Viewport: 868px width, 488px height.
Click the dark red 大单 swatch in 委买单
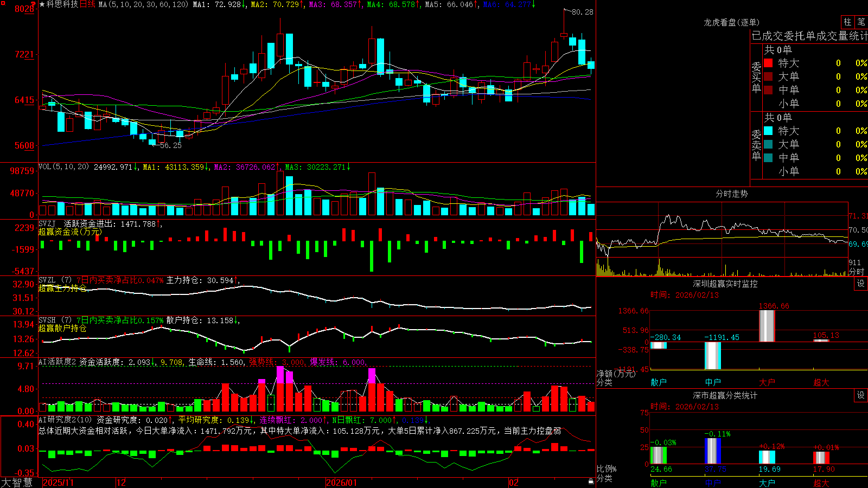[x=768, y=76]
